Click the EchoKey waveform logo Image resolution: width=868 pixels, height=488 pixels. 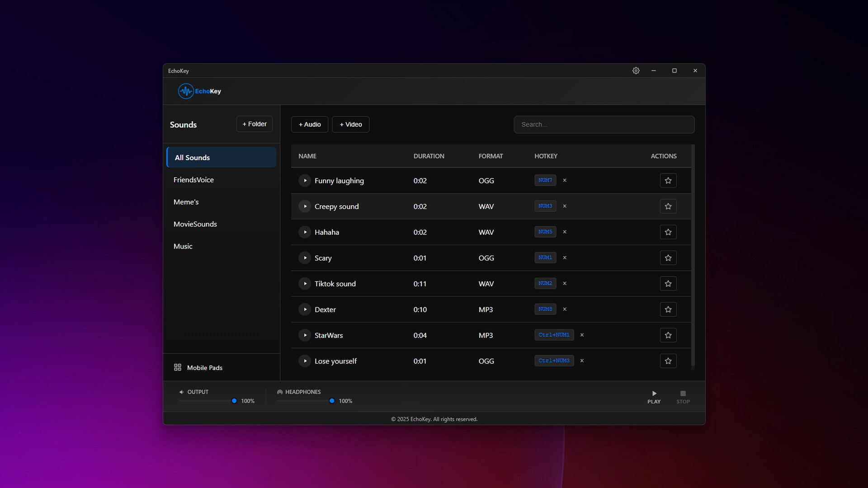[x=186, y=91]
